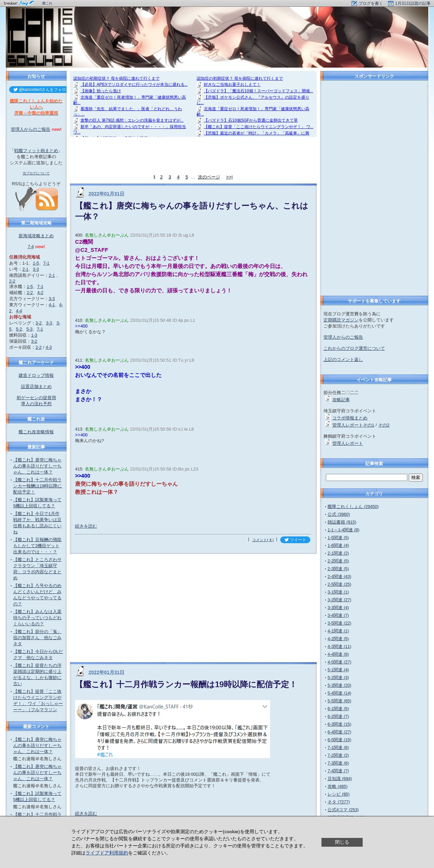Click the 検索 search button

coord(415,478)
